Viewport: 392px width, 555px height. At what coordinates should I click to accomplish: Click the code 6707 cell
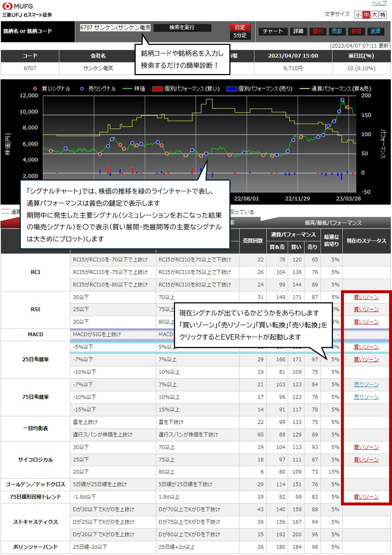click(30, 68)
